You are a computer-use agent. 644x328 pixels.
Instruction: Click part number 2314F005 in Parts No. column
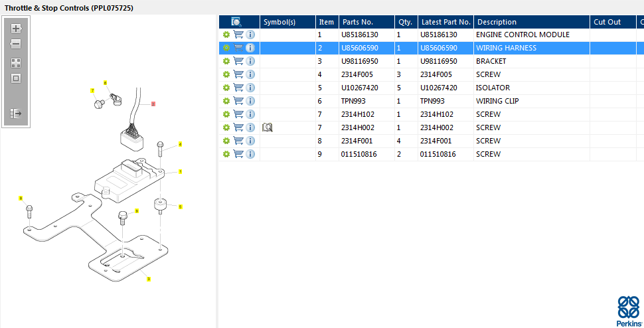(357, 75)
